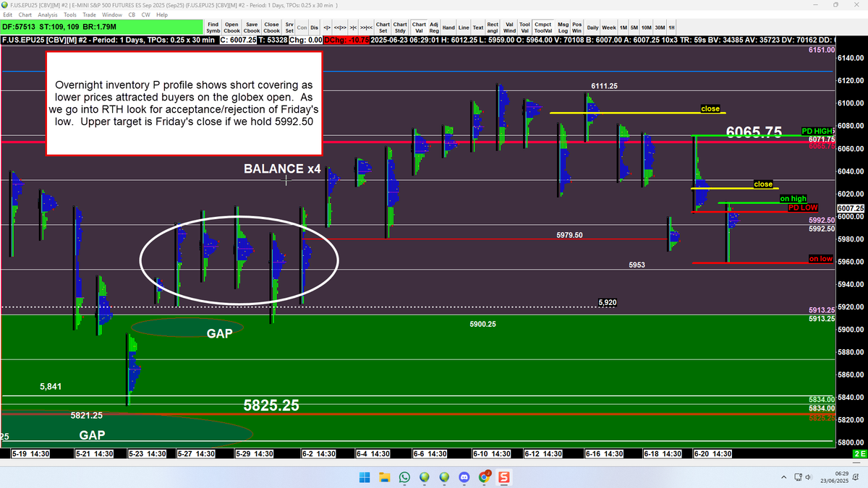Click the PD LOW red label

[802, 207]
